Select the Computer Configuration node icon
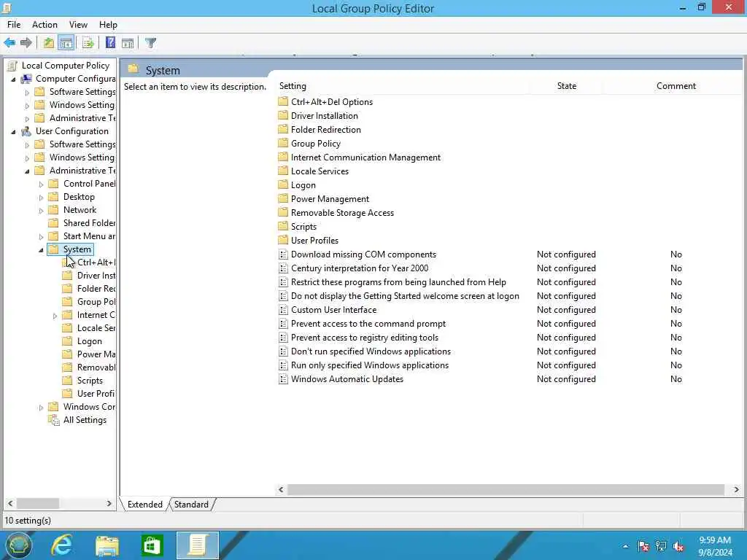Screen dimensions: 747x560 coord(27,79)
